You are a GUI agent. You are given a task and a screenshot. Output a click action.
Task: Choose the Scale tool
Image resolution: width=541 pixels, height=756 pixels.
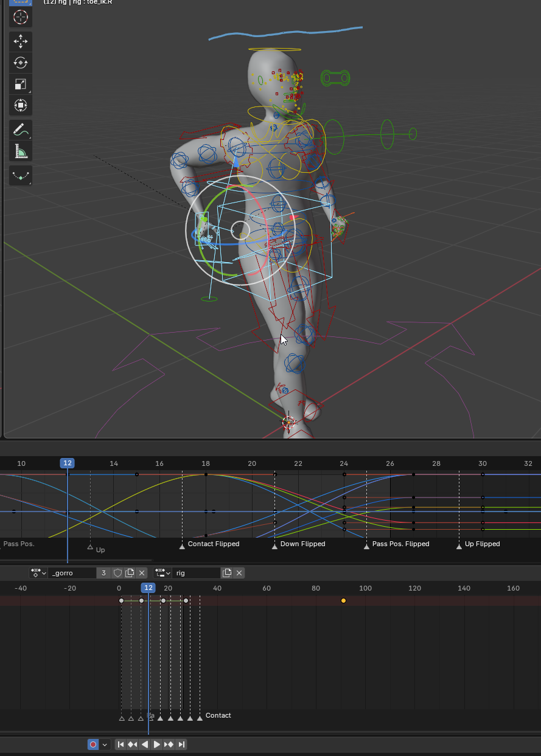[x=21, y=84]
